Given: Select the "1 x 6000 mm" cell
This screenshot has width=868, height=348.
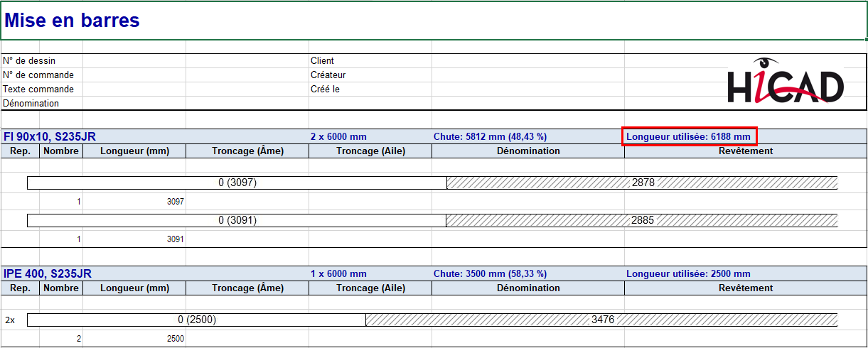Looking at the screenshot, I should click(x=338, y=273).
